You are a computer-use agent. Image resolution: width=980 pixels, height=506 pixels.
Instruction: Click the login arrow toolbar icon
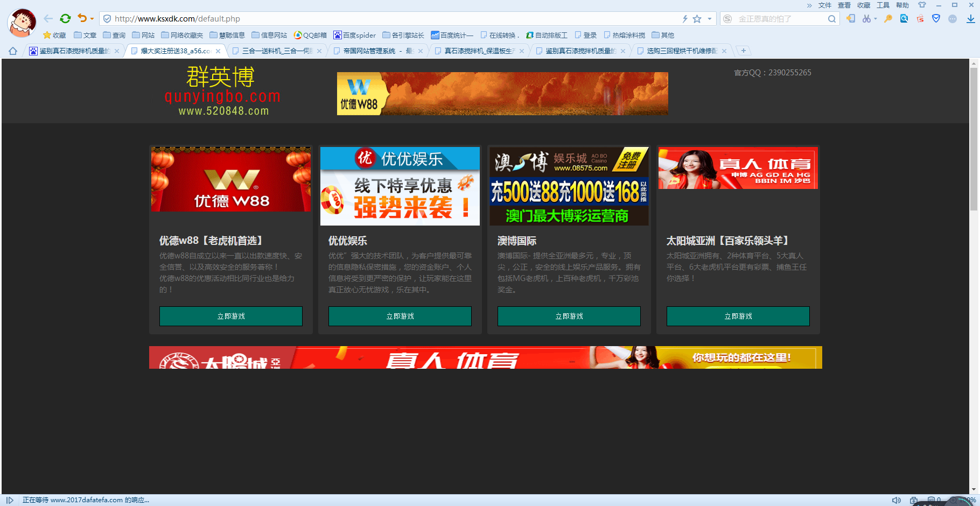point(851,19)
